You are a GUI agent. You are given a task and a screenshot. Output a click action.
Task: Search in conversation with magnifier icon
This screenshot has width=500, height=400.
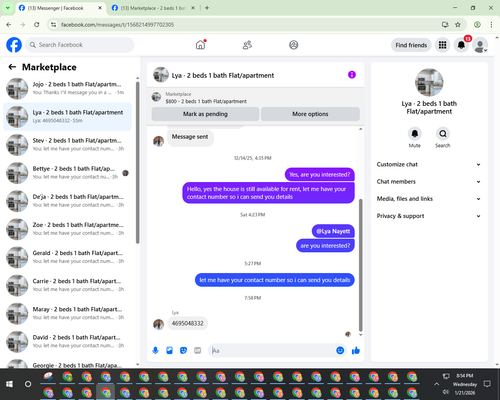(443, 134)
